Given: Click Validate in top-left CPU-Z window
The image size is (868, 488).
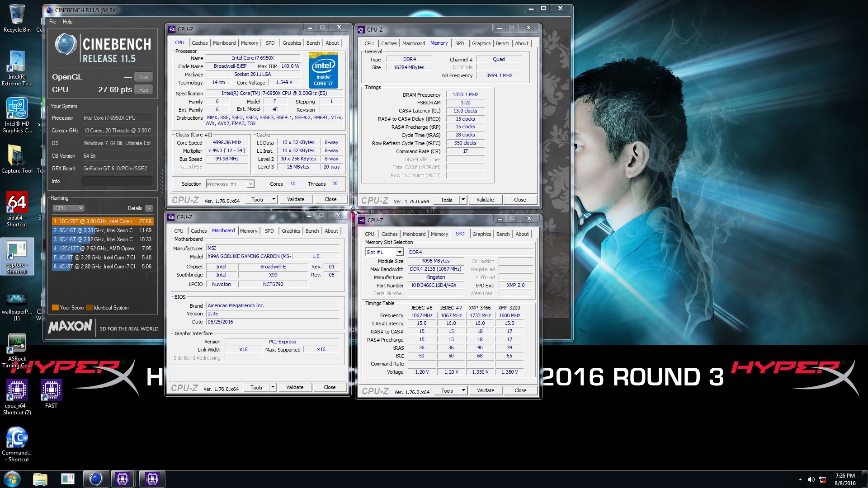Looking at the screenshot, I should pyautogui.click(x=296, y=199).
